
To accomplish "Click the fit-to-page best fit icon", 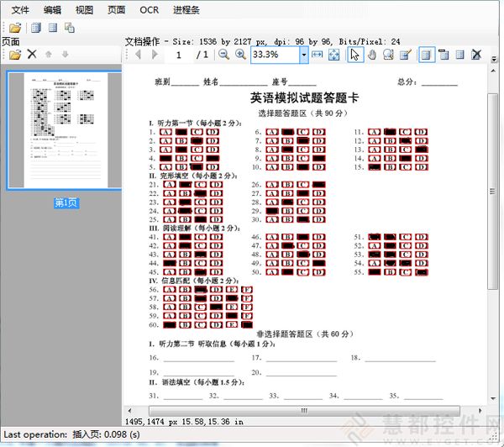I will (x=333, y=55).
